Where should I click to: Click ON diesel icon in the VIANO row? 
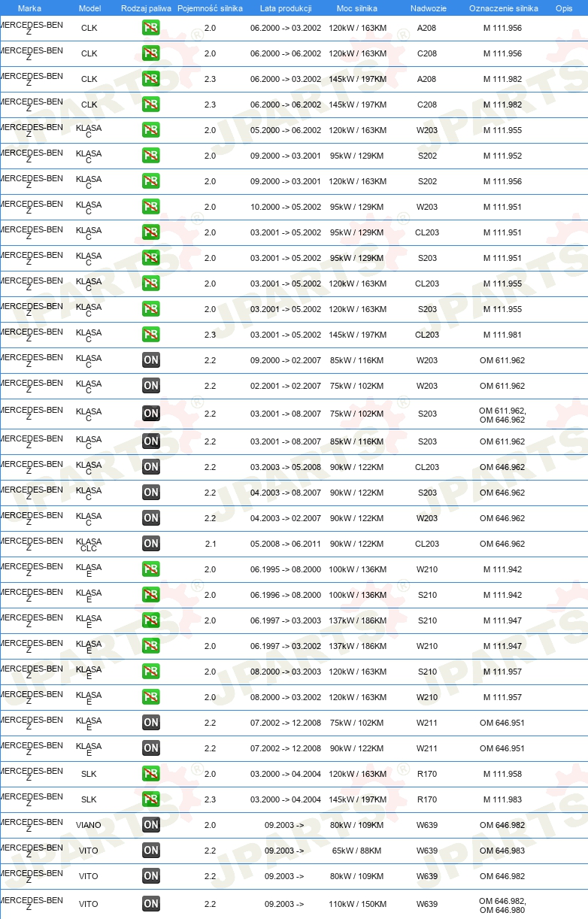(151, 825)
